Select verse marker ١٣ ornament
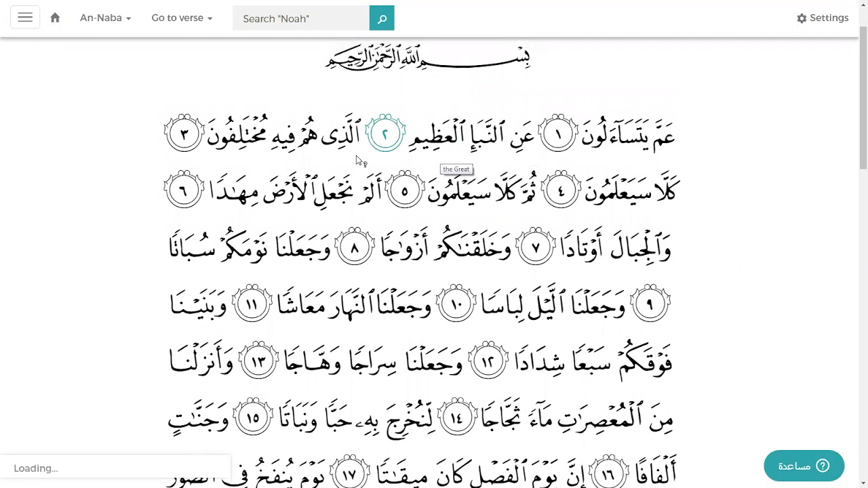Image resolution: width=868 pixels, height=488 pixels. tap(258, 361)
